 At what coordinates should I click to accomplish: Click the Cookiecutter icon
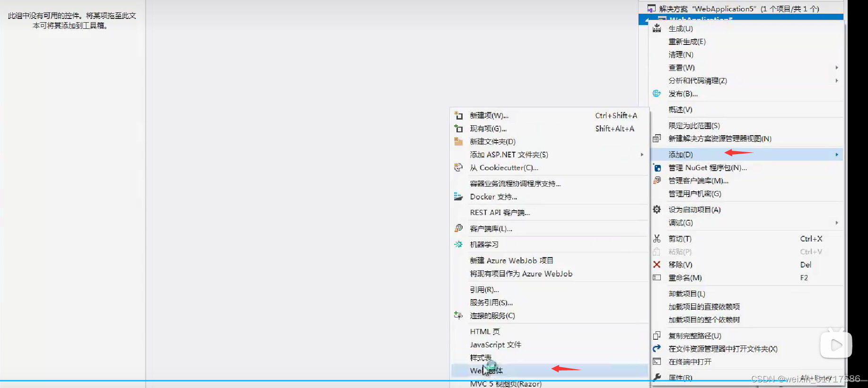coord(458,167)
